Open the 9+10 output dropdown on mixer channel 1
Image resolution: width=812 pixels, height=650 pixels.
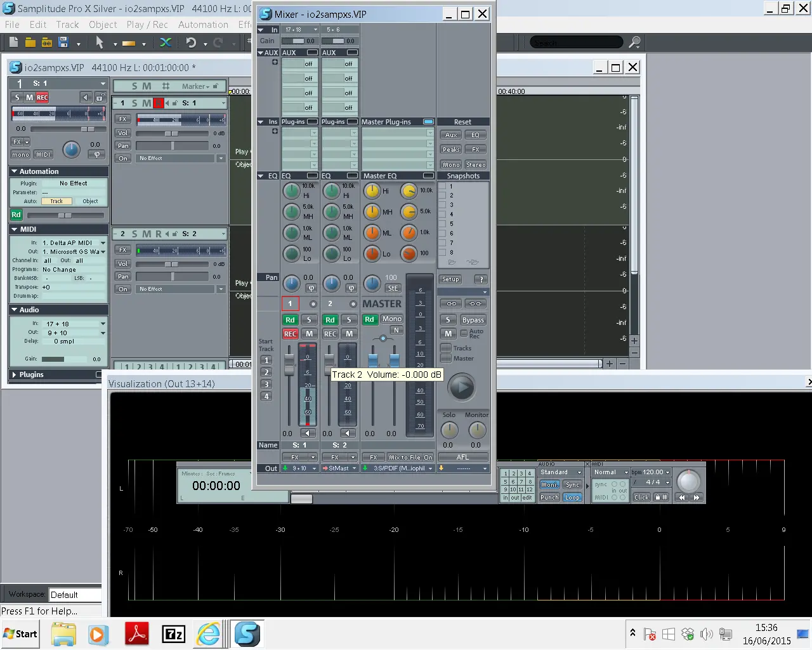click(x=300, y=468)
